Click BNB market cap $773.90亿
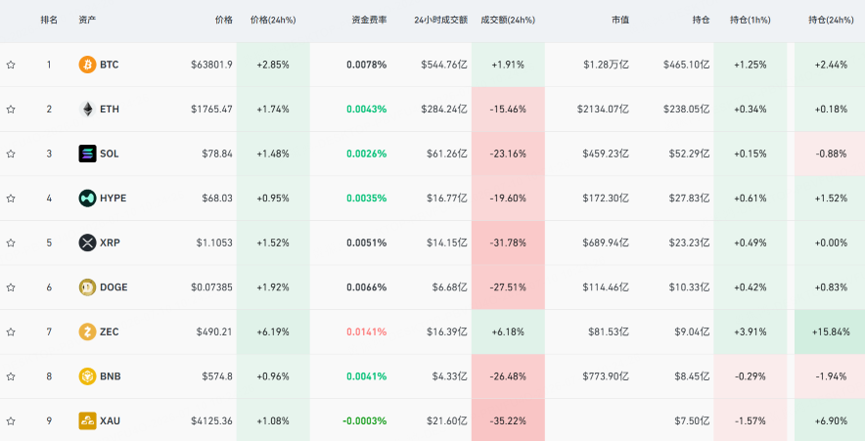 click(606, 376)
